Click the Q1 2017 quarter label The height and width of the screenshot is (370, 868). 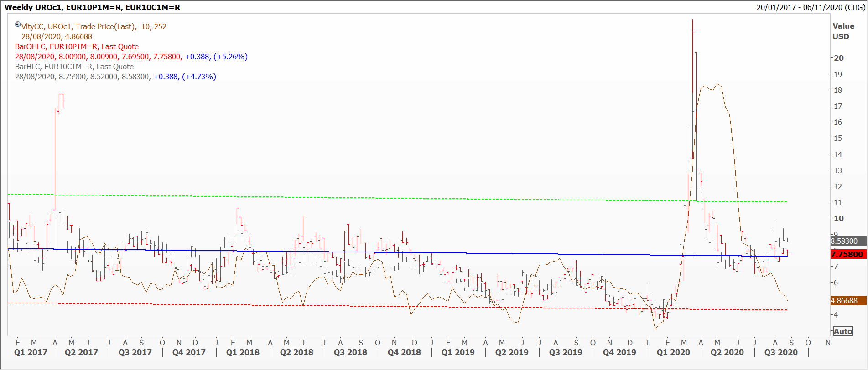pos(31,352)
